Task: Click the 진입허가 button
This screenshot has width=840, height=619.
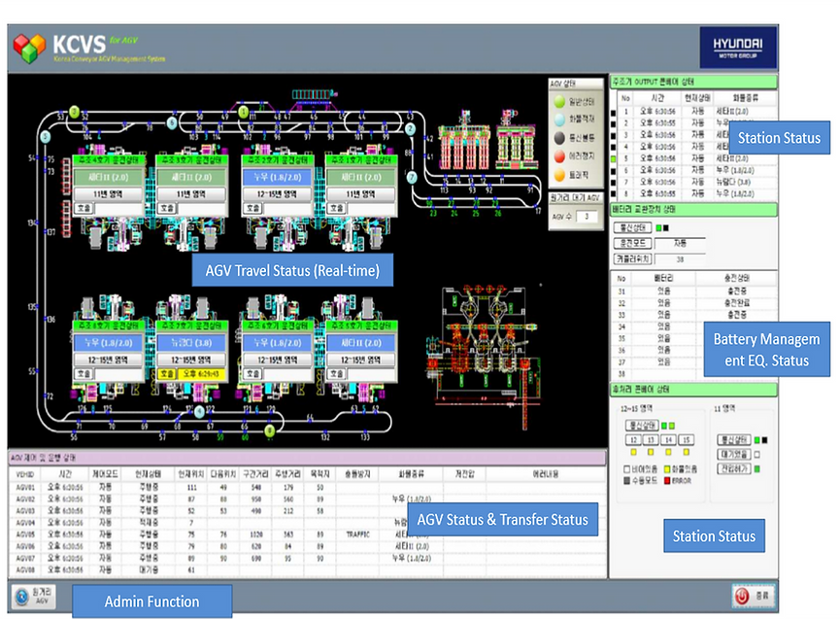Action: click(734, 468)
